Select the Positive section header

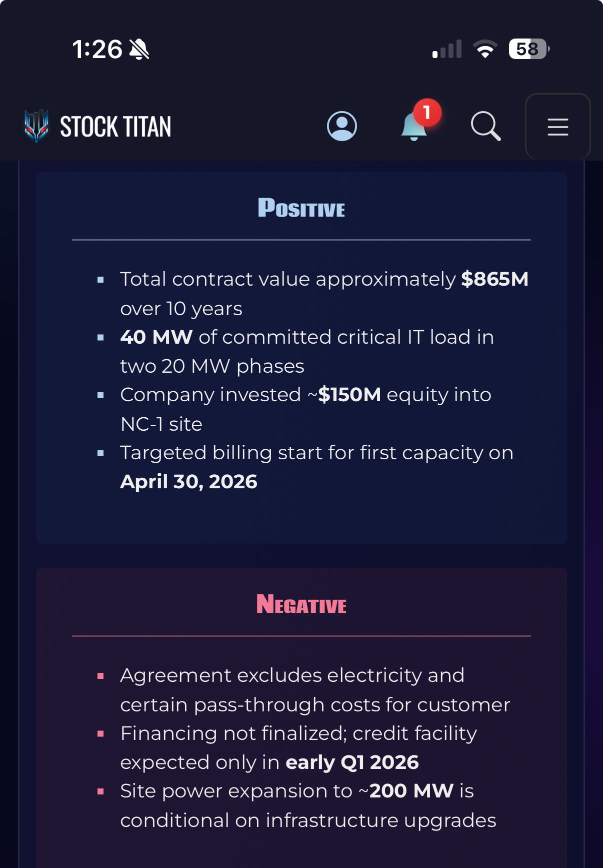[x=301, y=209]
